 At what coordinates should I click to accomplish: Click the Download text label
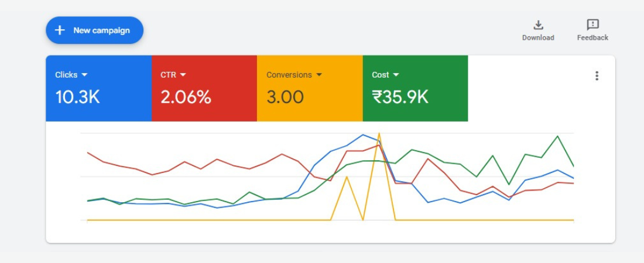point(538,37)
